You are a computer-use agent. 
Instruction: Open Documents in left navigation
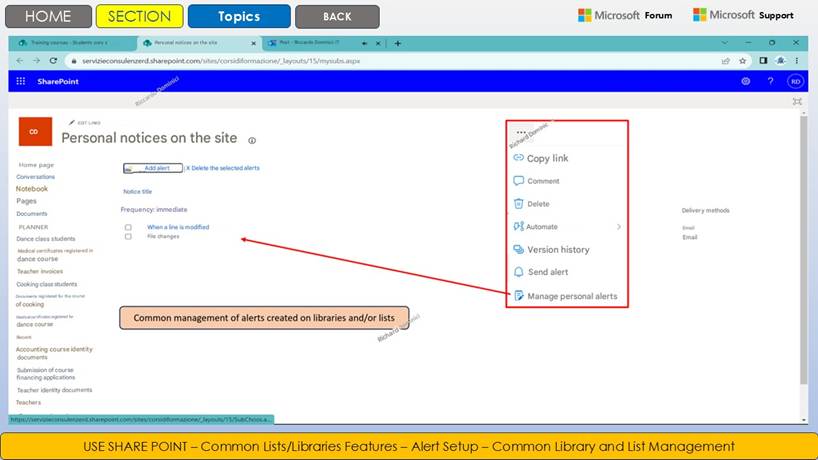pyautogui.click(x=31, y=214)
